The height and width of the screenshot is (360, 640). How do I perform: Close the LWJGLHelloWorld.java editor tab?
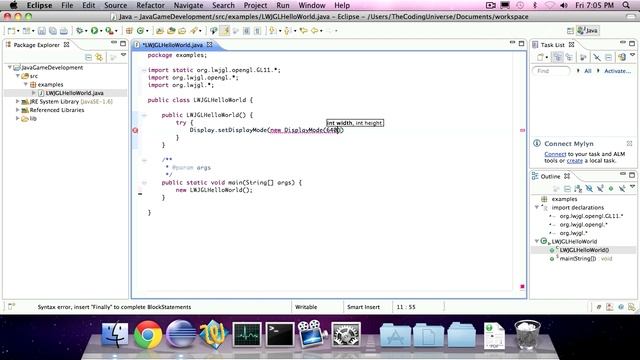tap(209, 44)
